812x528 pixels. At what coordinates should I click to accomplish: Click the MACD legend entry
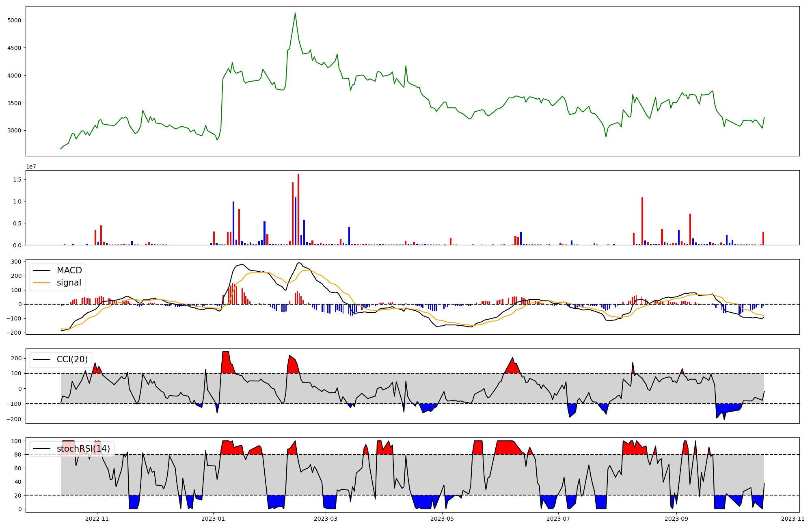69,270
